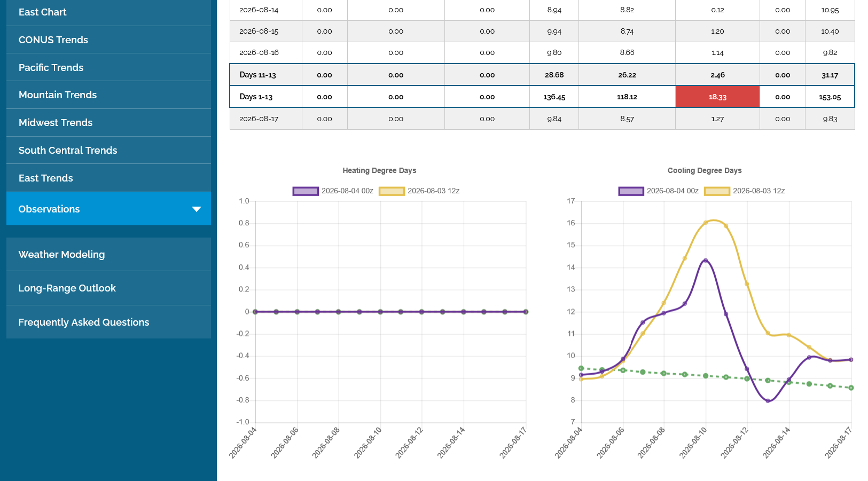Image resolution: width=868 pixels, height=481 pixels.
Task: Click the Cooling Degree Days chart title
Action: (x=705, y=171)
